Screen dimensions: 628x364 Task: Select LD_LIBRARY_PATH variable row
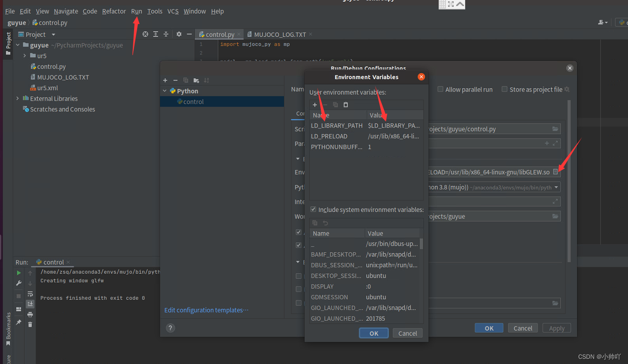coord(366,125)
